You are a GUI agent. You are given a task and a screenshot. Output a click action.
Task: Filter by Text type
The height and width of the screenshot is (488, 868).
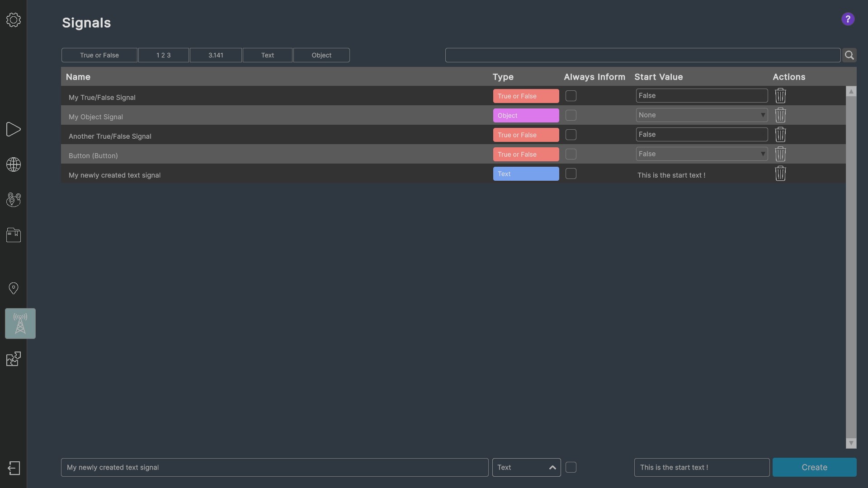pos(268,55)
